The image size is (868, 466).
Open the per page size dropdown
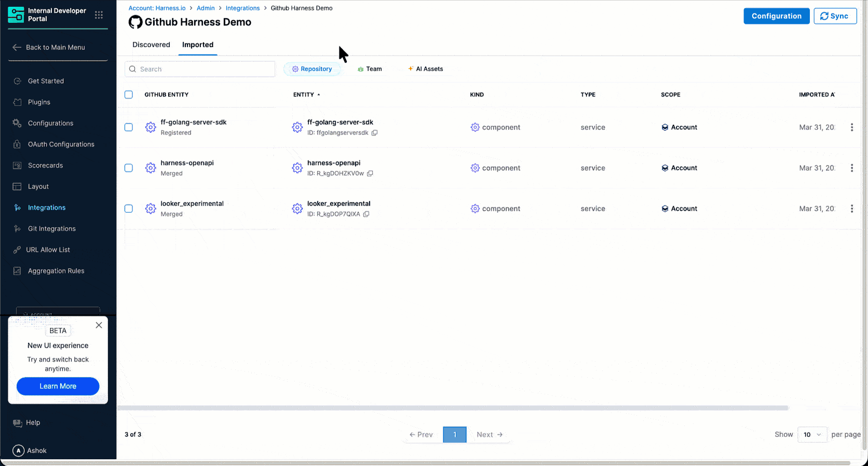tap(812, 435)
